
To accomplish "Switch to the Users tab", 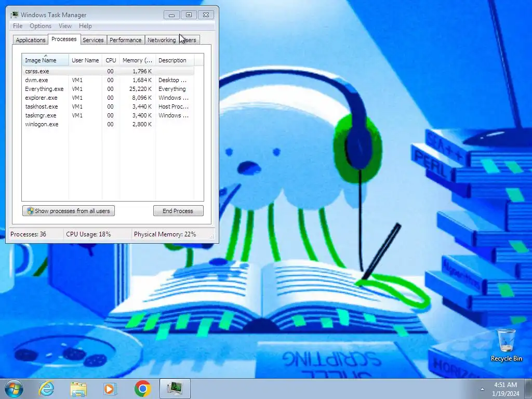I will (189, 40).
